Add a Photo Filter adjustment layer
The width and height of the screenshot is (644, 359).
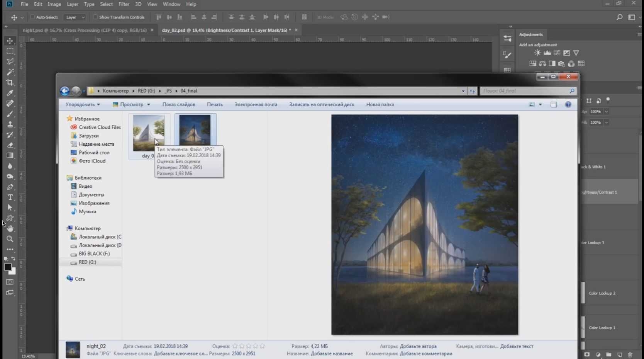[x=562, y=63]
